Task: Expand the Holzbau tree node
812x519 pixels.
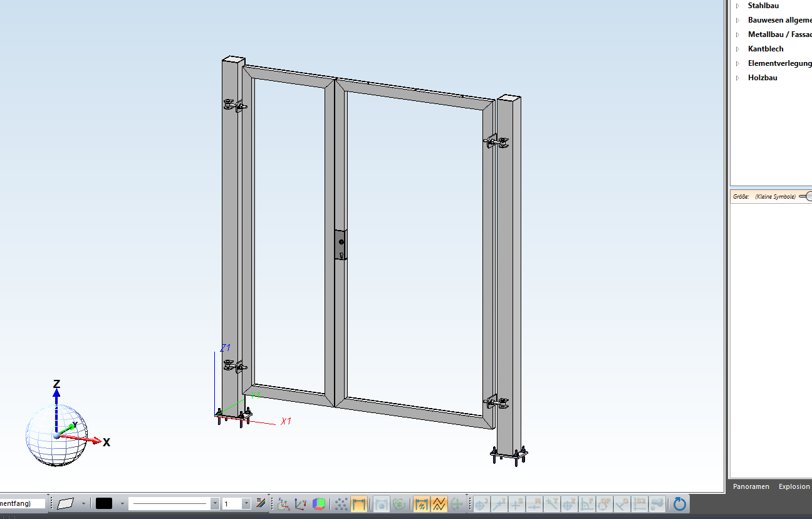Action: [738, 78]
